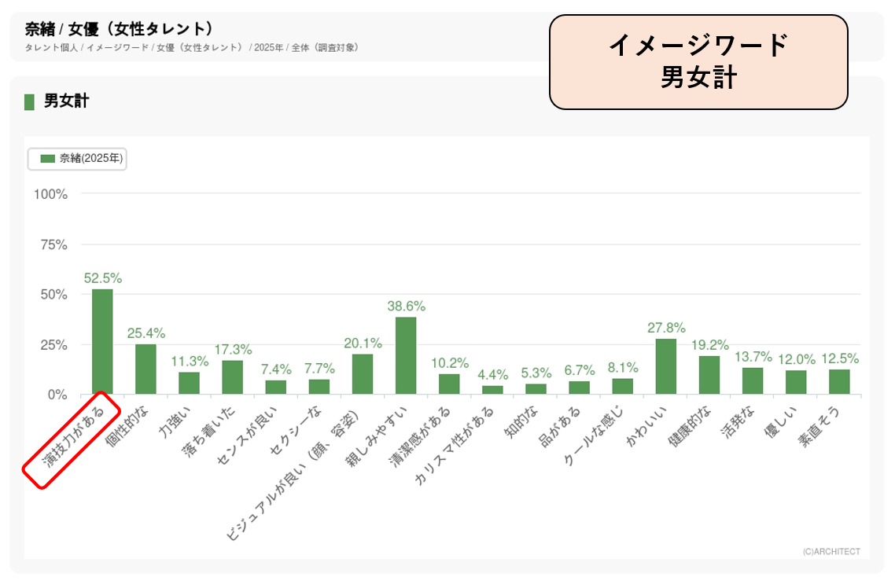Select the 優しい 12.0% bar

click(x=796, y=383)
